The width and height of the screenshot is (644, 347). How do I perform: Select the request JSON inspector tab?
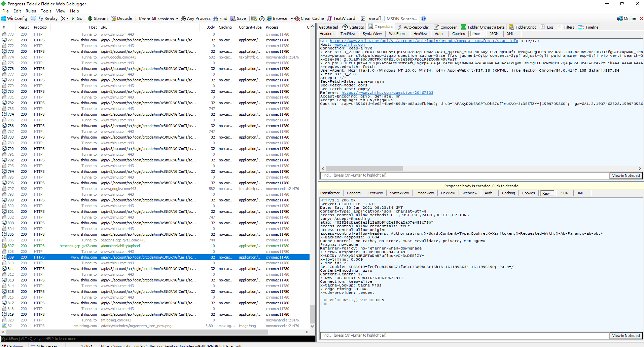[494, 34]
